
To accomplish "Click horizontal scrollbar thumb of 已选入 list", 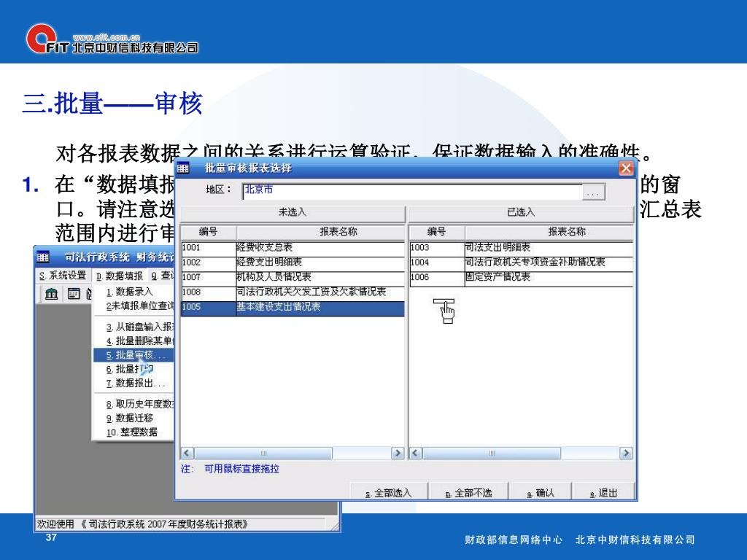I will 492,454.
